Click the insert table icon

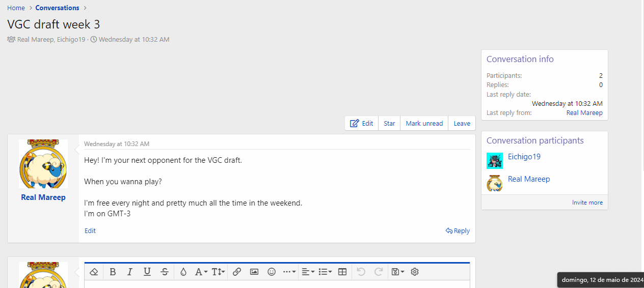pos(342,272)
